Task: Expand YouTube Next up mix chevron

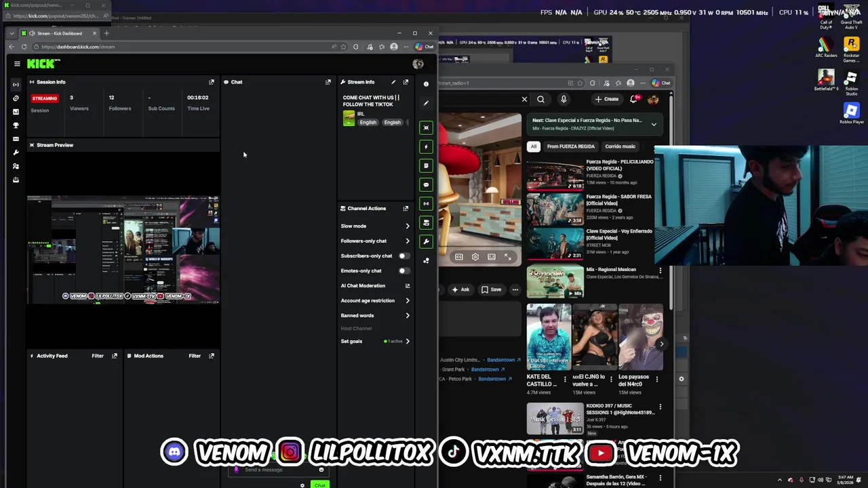Action: pyautogui.click(x=654, y=124)
